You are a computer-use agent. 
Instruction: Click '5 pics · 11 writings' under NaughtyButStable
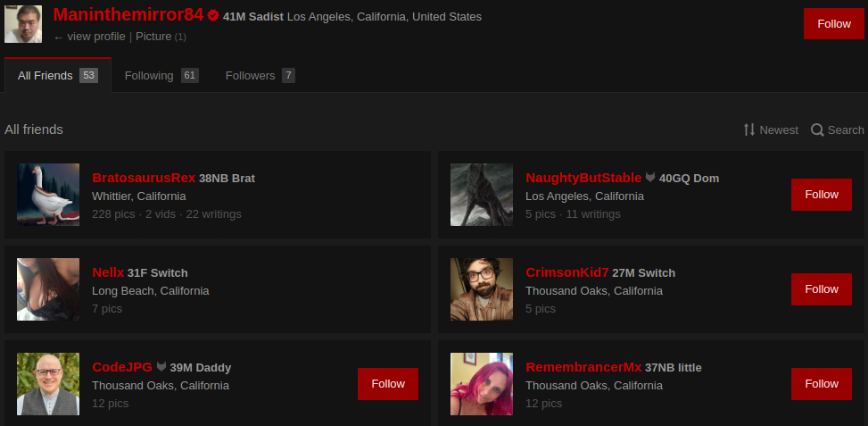(573, 213)
